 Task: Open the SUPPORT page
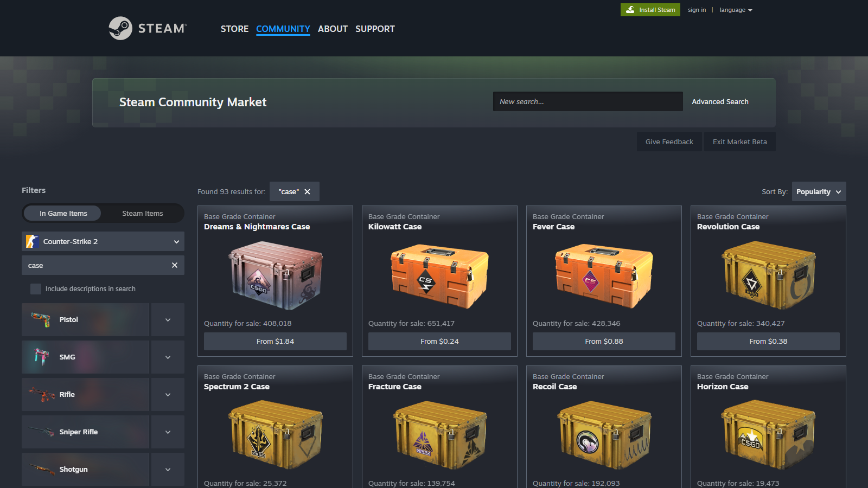[375, 29]
